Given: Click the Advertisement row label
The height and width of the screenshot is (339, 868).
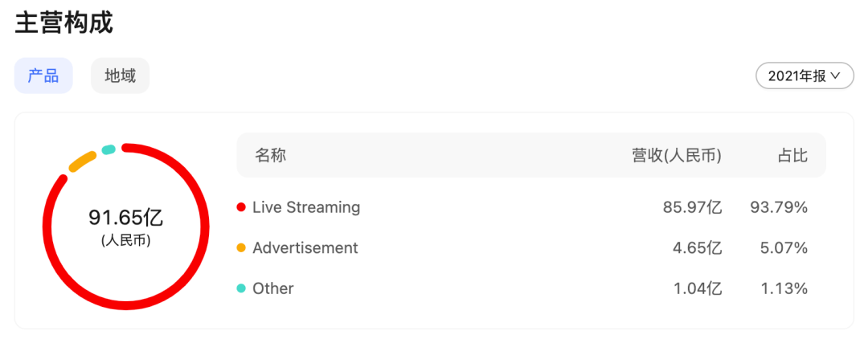Looking at the screenshot, I should coord(305,248).
